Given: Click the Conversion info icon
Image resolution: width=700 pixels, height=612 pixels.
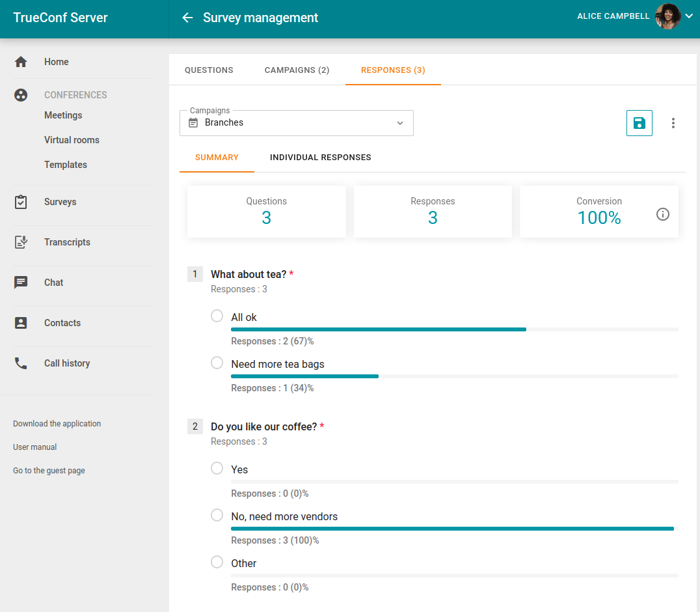Looking at the screenshot, I should pyautogui.click(x=662, y=214).
